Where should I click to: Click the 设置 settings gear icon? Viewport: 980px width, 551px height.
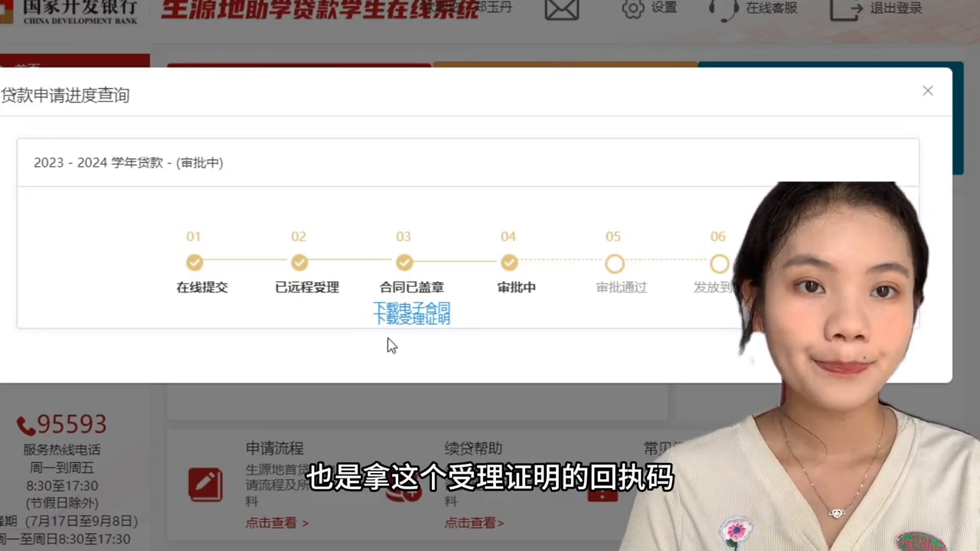tap(633, 8)
